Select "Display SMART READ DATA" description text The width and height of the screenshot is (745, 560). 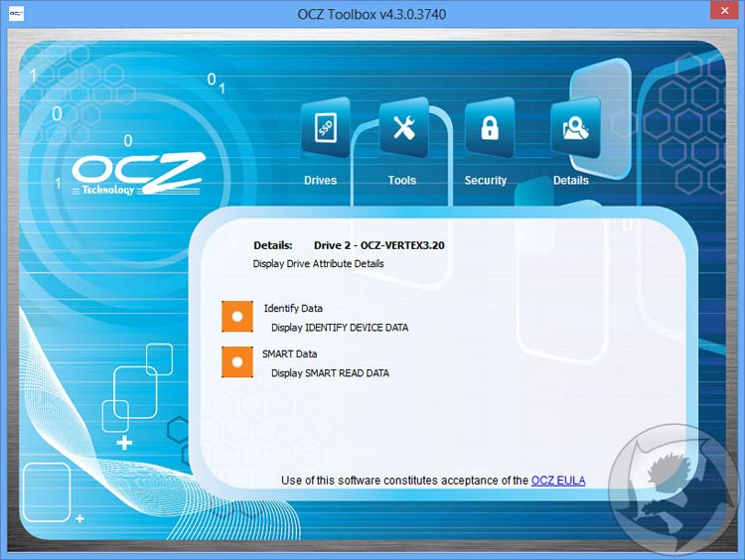coord(330,373)
